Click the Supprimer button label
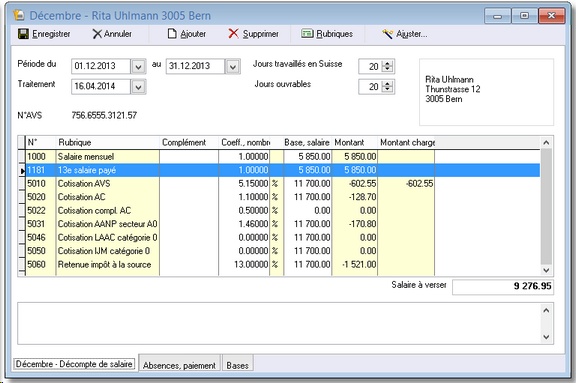This screenshot has height=383, width=576. [260, 34]
